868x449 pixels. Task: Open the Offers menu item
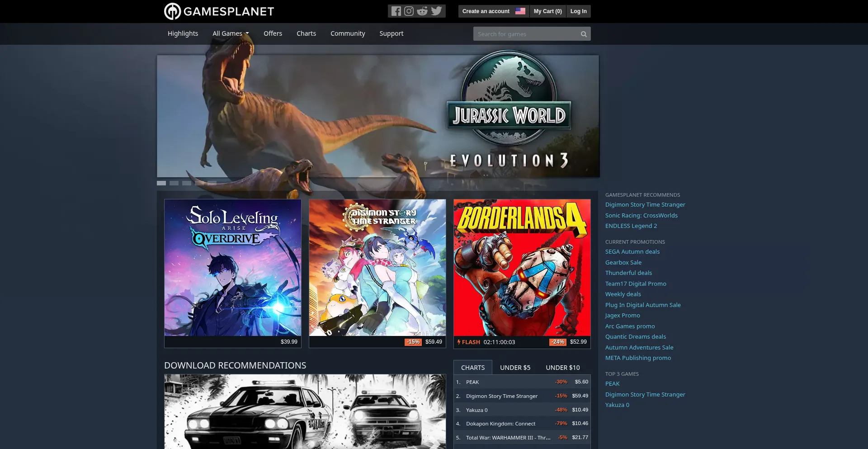273,33
